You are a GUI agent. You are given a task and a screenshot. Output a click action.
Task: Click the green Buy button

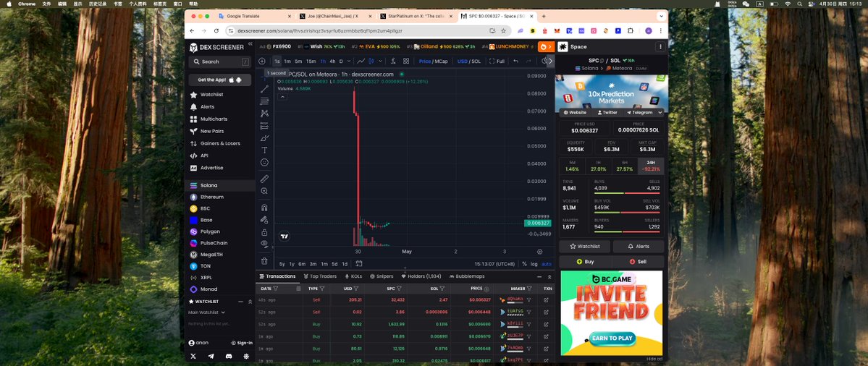(584, 262)
